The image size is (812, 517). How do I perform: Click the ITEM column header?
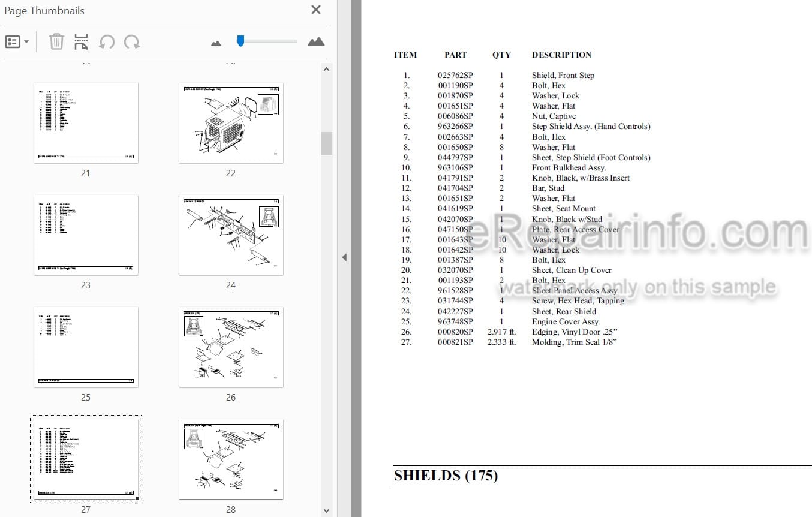pyautogui.click(x=405, y=55)
